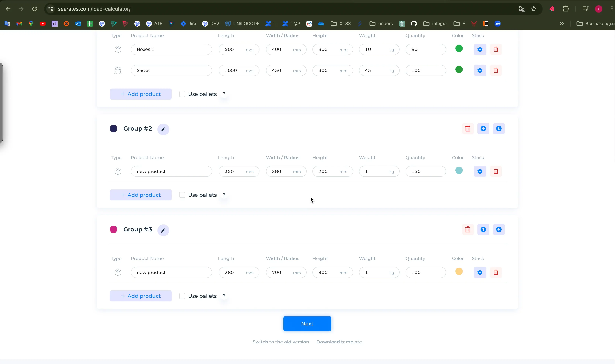Open the UN/LOCODE bookmark

tap(242, 24)
